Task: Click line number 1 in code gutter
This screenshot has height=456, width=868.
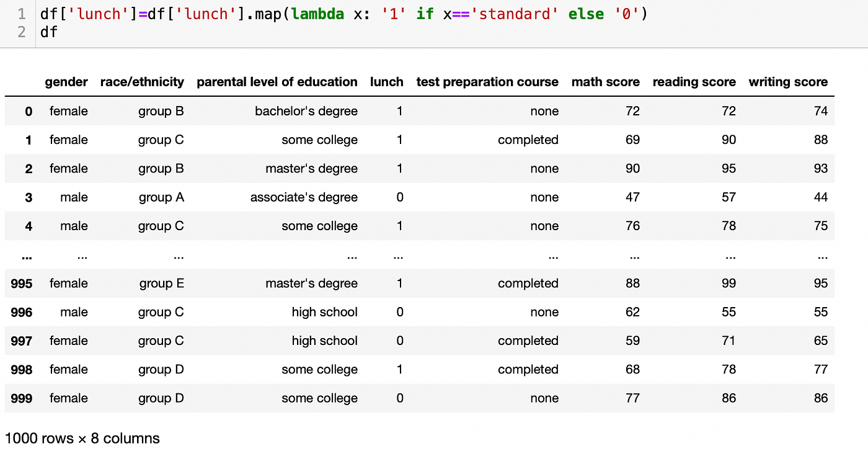Action: 22,14
